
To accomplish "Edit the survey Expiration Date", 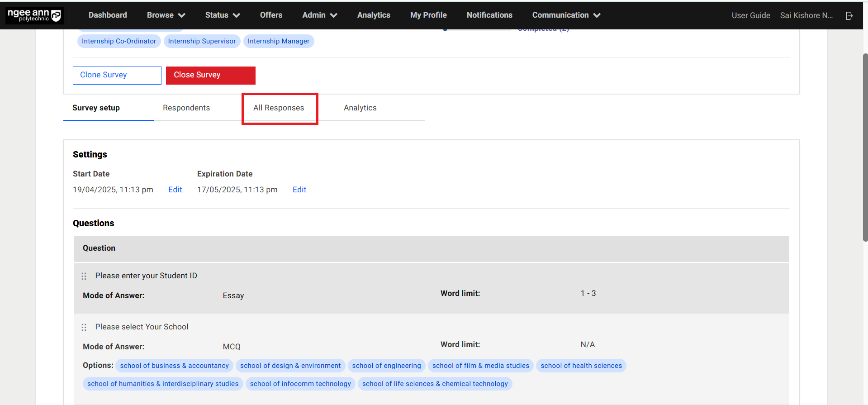I will click(x=299, y=190).
